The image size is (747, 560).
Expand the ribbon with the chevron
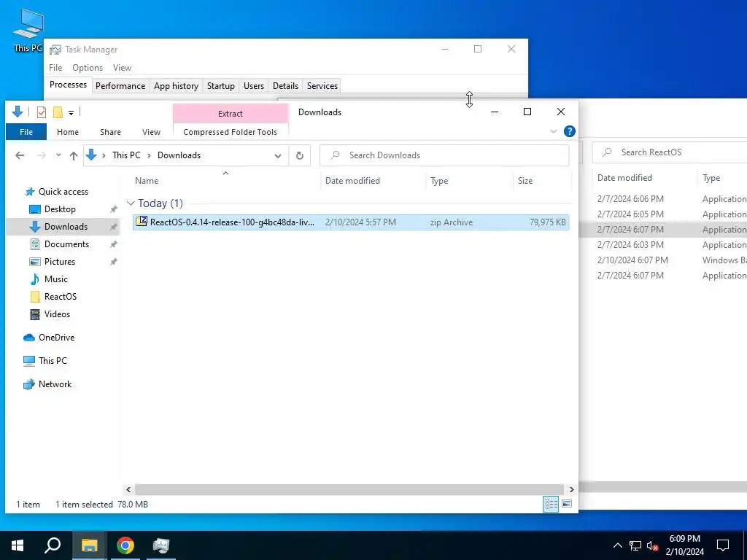click(553, 131)
